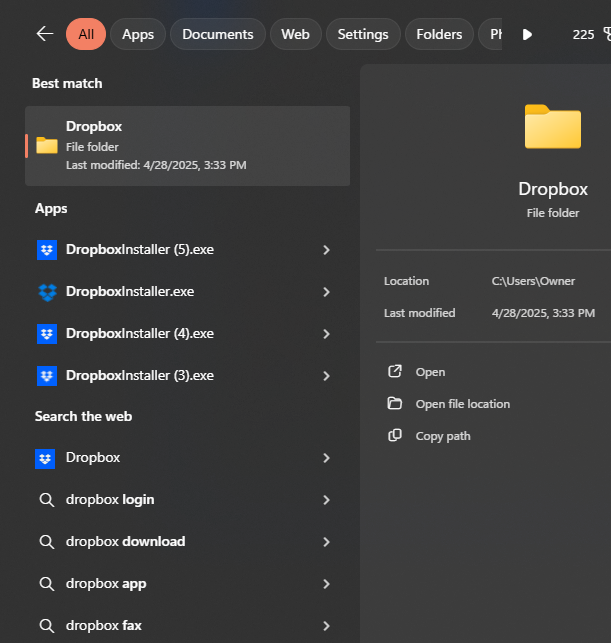Show more filter tabs with the arrow
This screenshot has width=611, height=643.
click(x=527, y=34)
